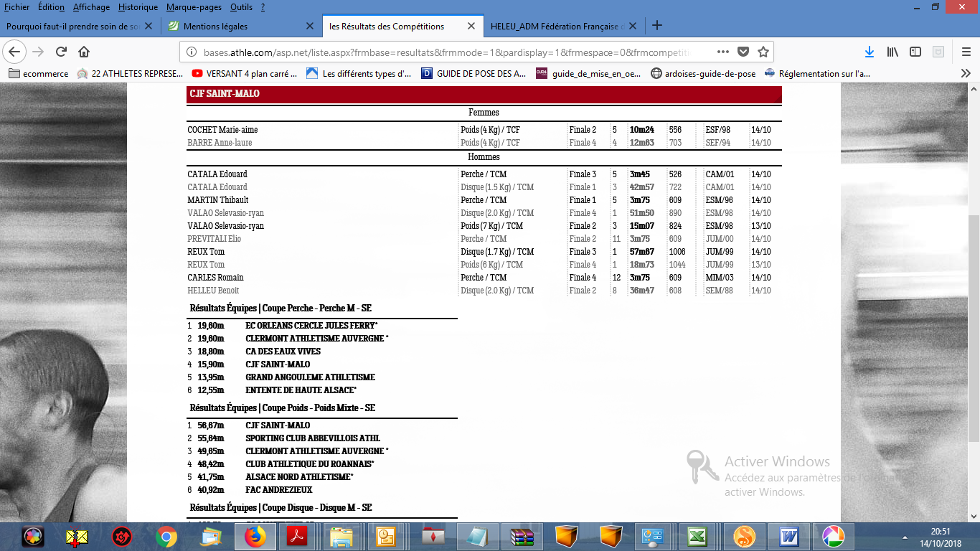Click 'SPORTING CLUB ABBEVILLOIS ATHL' team row
Image resolution: width=980 pixels, height=551 pixels.
[x=313, y=438]
